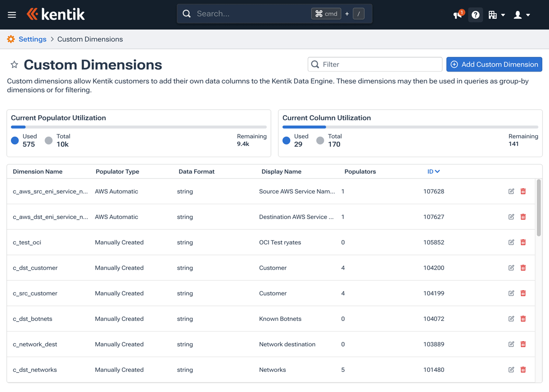Navigate to Settings via the breadcrumb link

pyautogui.click(x=33, y=39)
